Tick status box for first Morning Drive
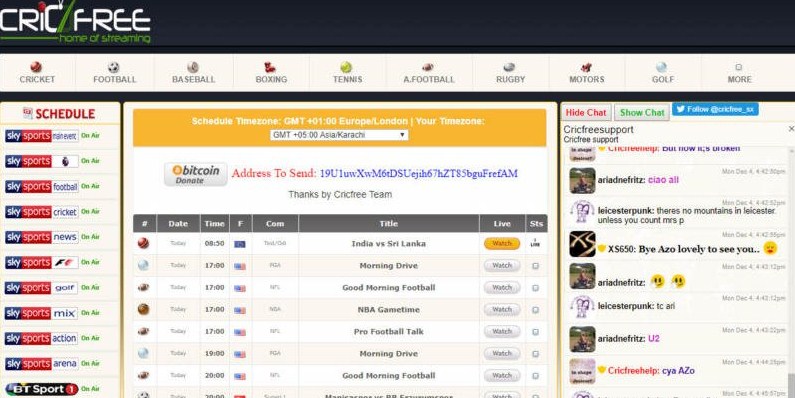This screenshot has height=398, width=795. [535, 266]
